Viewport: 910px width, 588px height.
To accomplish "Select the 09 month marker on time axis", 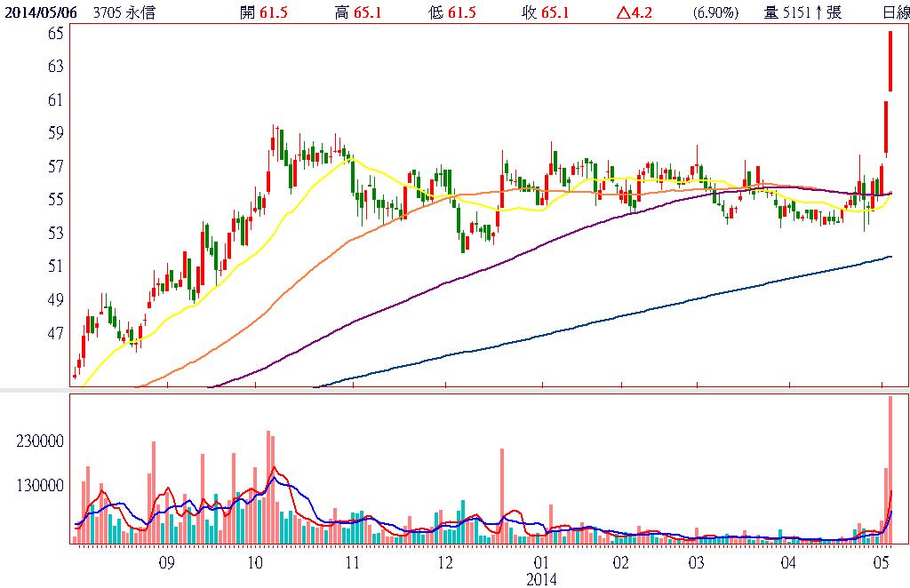I will point(166,562).
